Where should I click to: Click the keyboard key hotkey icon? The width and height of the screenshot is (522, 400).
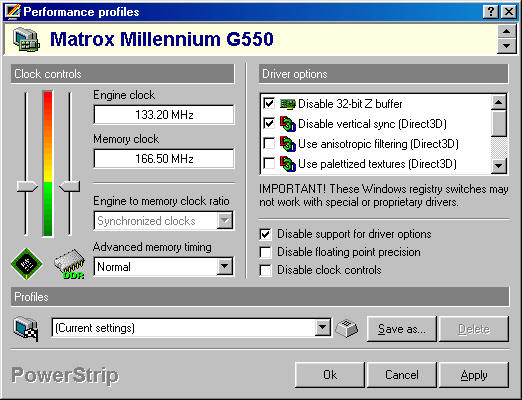(347, 328)
